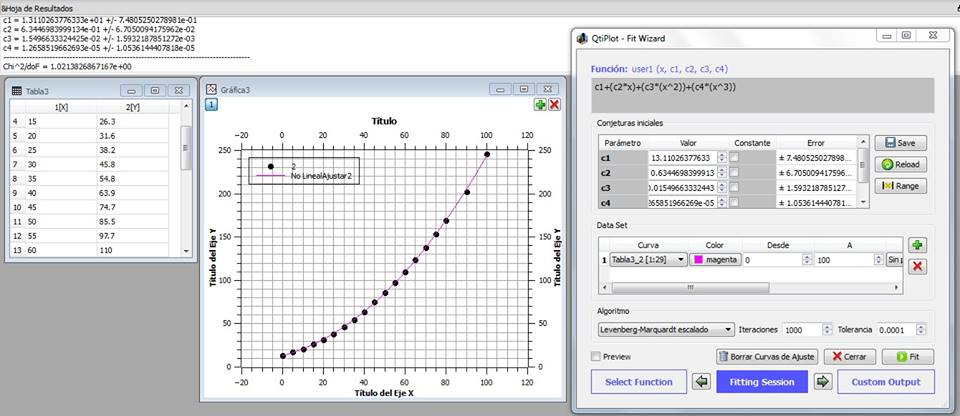Toggle the Preview checkbox
960x416 pixels.
pyautogui.click(x=596, y=357)
